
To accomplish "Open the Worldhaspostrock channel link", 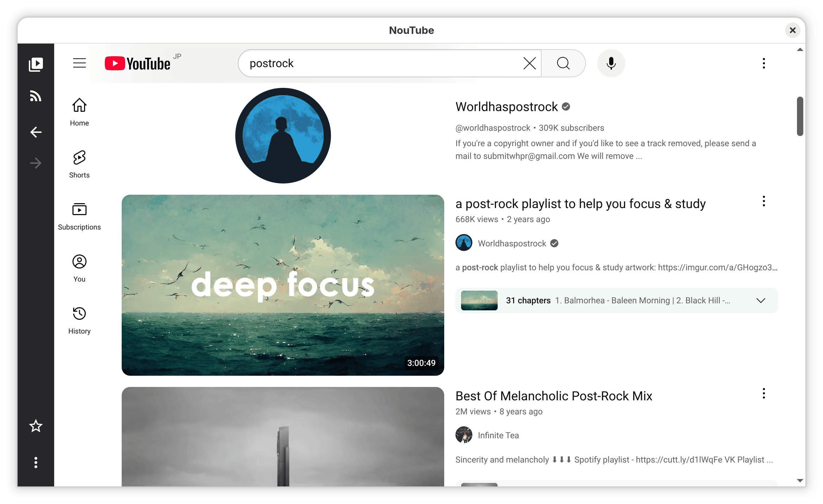I will 507,106.
